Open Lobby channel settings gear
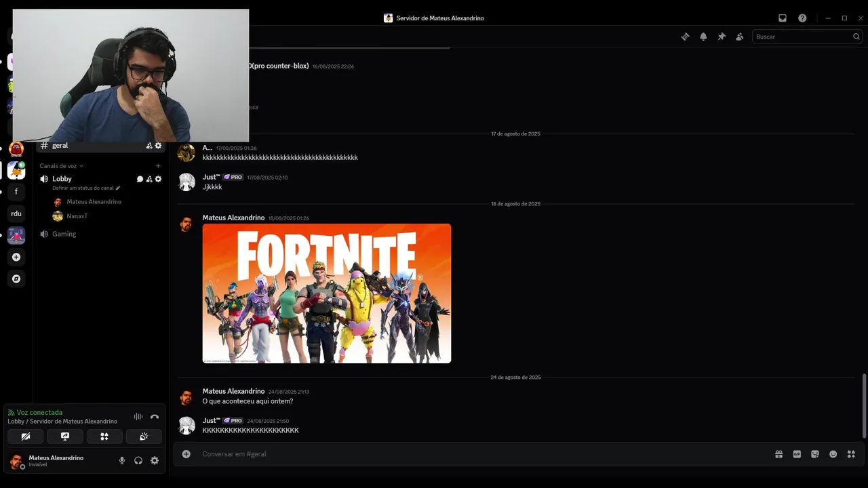The image size is (868, 488). click(159, 179)
